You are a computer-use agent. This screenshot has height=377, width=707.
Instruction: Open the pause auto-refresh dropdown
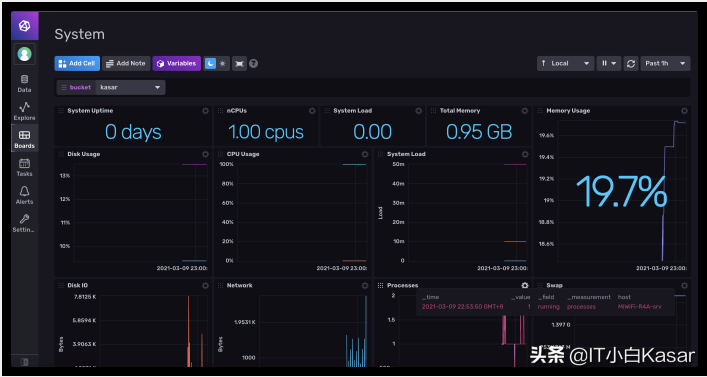(x=609, y=64)
